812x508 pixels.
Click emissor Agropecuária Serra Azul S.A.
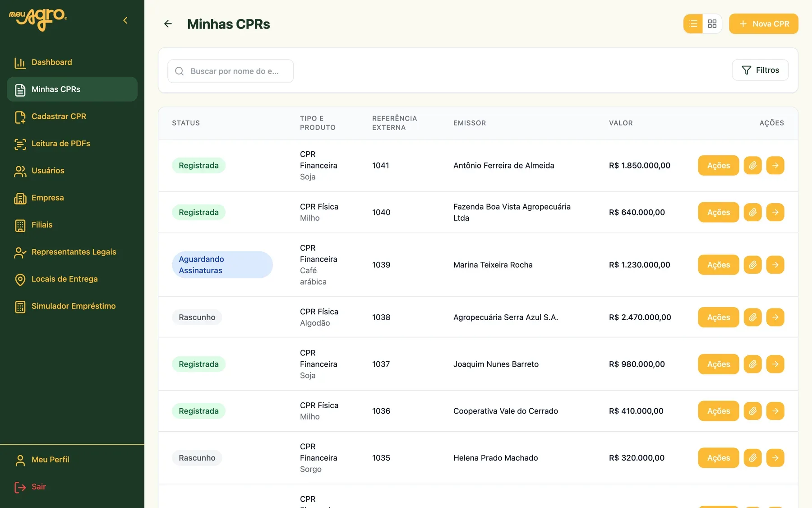[x=506, y=317]
